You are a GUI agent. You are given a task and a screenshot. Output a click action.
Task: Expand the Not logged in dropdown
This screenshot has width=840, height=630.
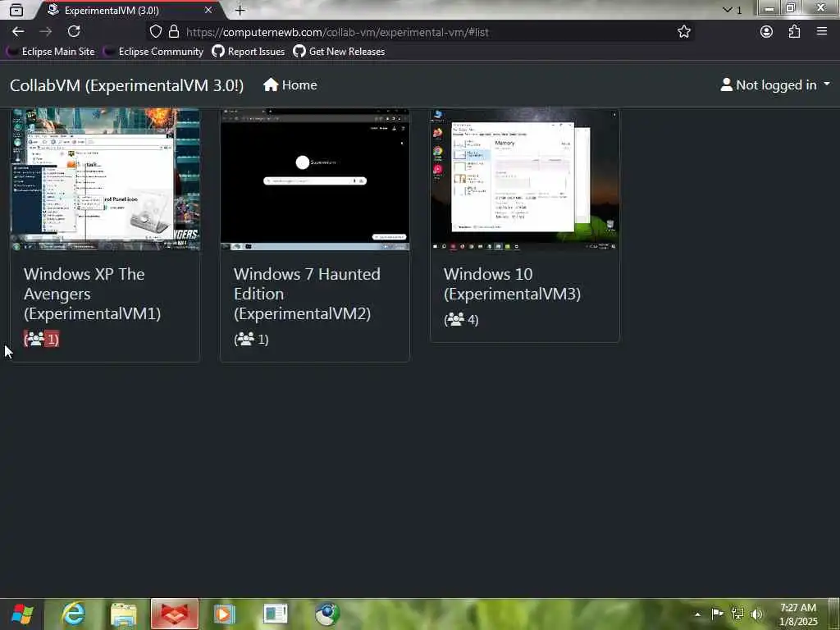775,85
